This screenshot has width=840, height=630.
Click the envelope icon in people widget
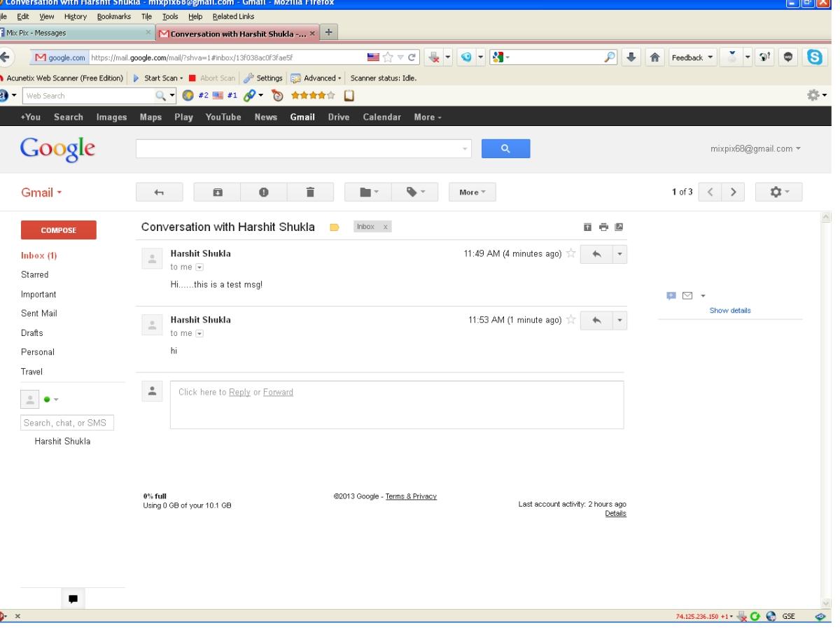point(688,297)
